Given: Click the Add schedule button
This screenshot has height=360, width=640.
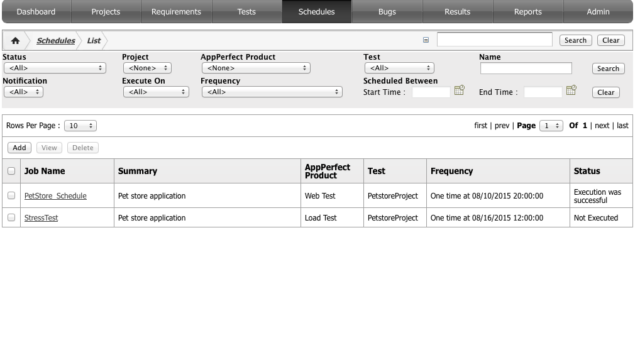Looking at the screenshot, I should point(19,148).
